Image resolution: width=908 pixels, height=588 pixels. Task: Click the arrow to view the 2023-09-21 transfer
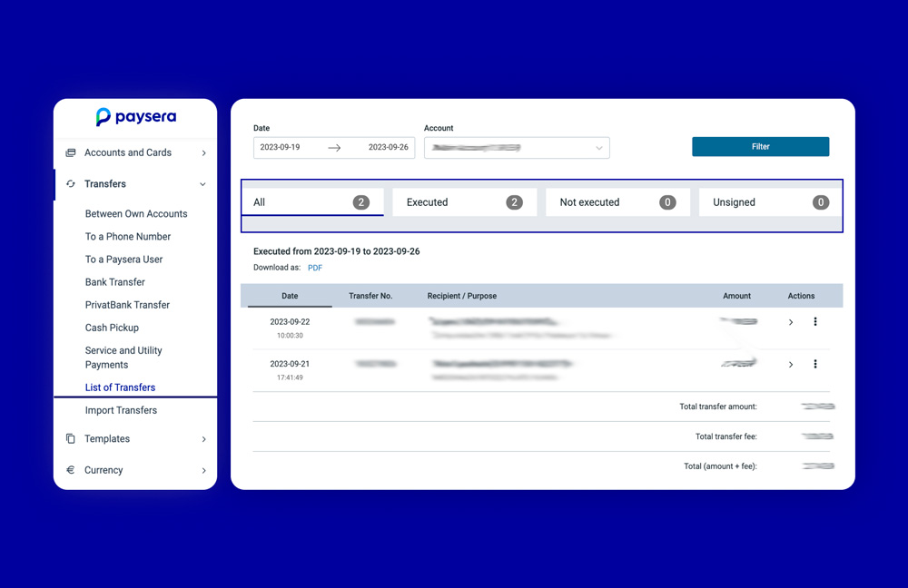click(790, 364)
